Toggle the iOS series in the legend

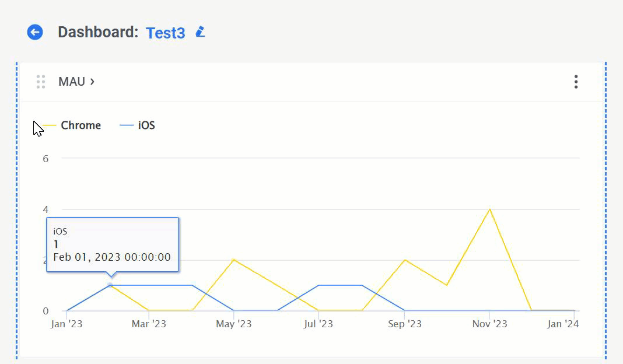pos(146,125)
